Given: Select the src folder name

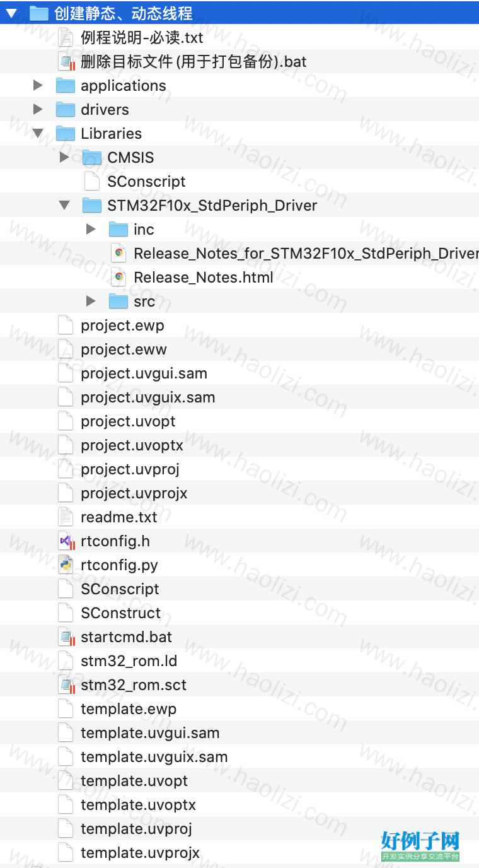Looking at the screenshot, I should click(144, 301).
